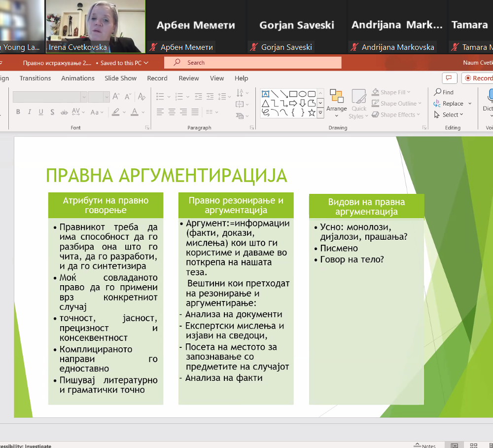Viewport: 493px width, 448px height.
Task: Select the Text Box shape in gallery
Action: click(265, 94)
